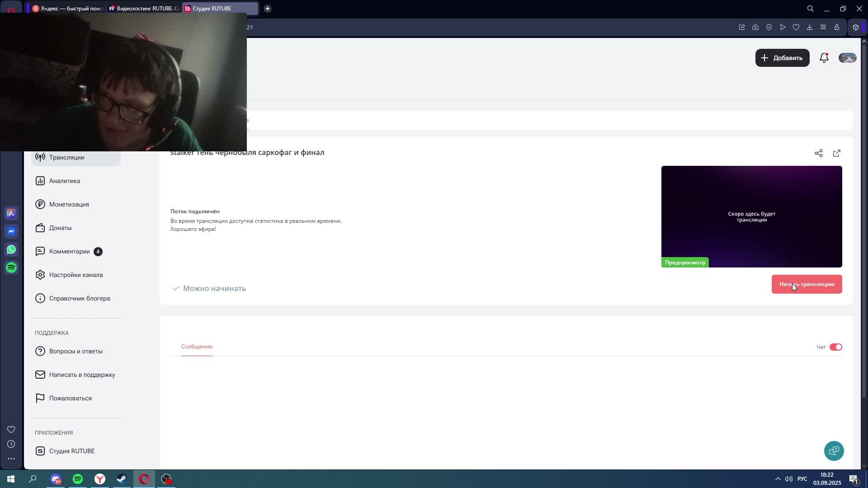Switch to the Видеохостинг RUTUBE browser tab
Screen dimensions: 868x488
144,9
